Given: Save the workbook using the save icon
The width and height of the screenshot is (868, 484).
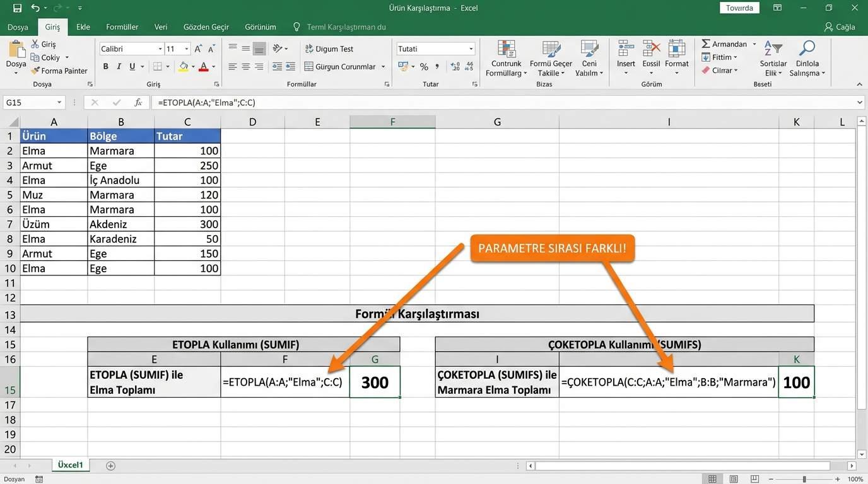Looking at the screenshot, I should coord(17,8).
